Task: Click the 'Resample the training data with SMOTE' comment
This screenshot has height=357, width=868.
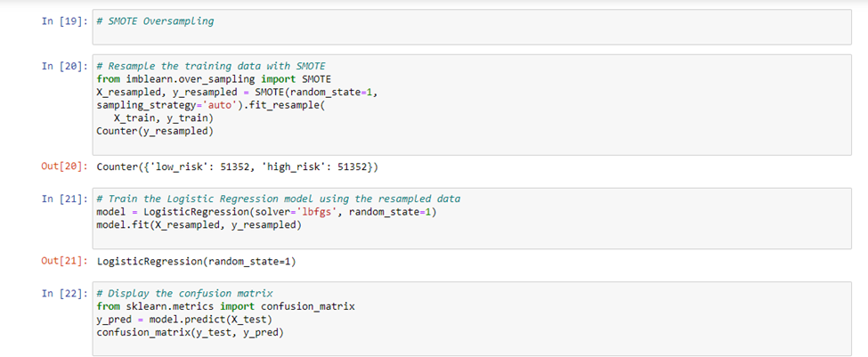Action: tap(211, 67)
